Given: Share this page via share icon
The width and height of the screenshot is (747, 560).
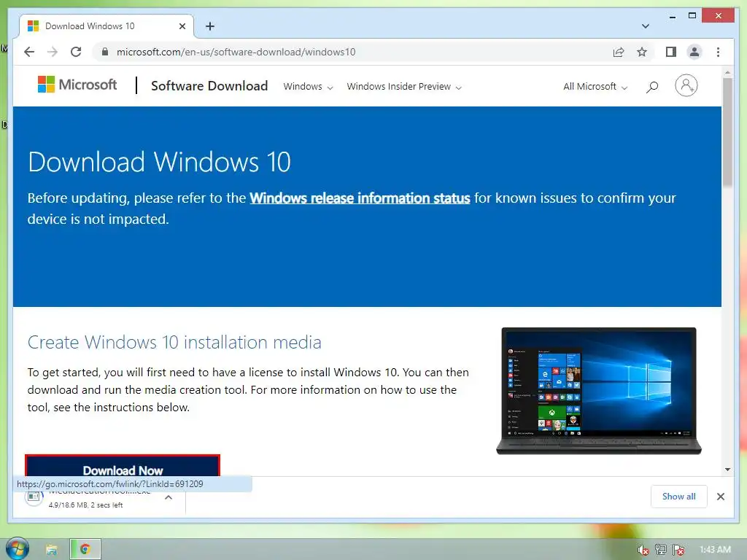Looking at the screenshot, I should point(619,52).
